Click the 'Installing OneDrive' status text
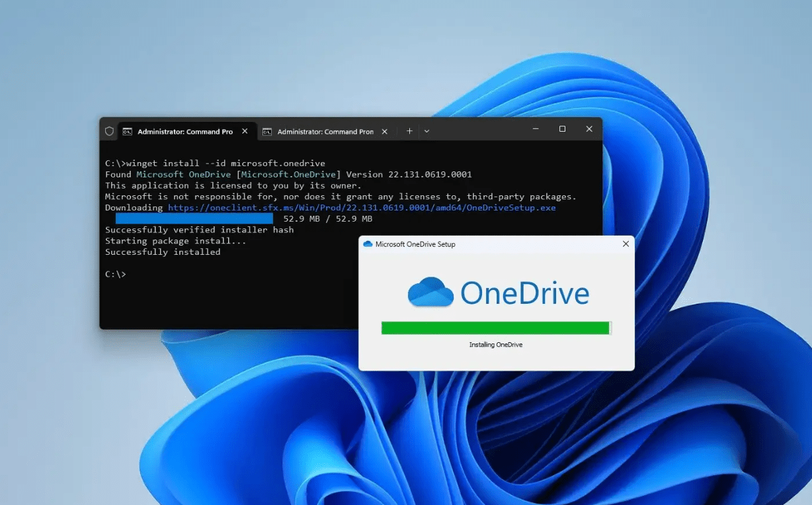The height and width of the screenshot is (505, 812). (496, 345)
